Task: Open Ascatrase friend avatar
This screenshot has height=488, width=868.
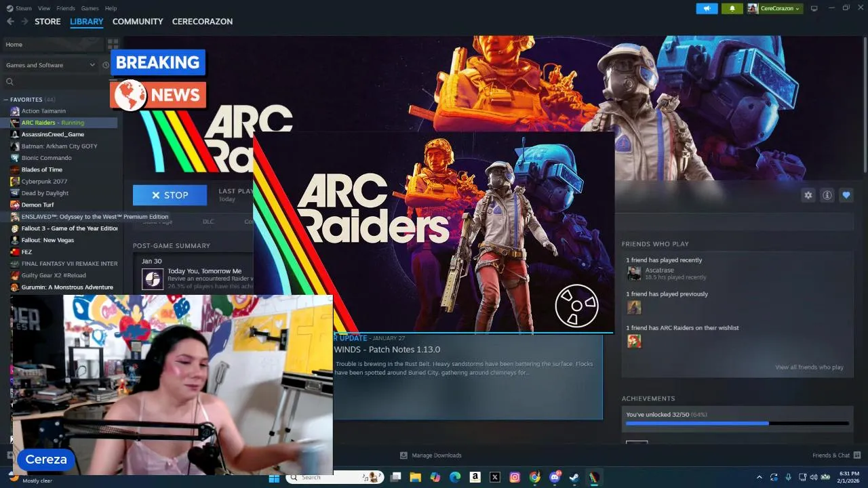Action: 634,273
